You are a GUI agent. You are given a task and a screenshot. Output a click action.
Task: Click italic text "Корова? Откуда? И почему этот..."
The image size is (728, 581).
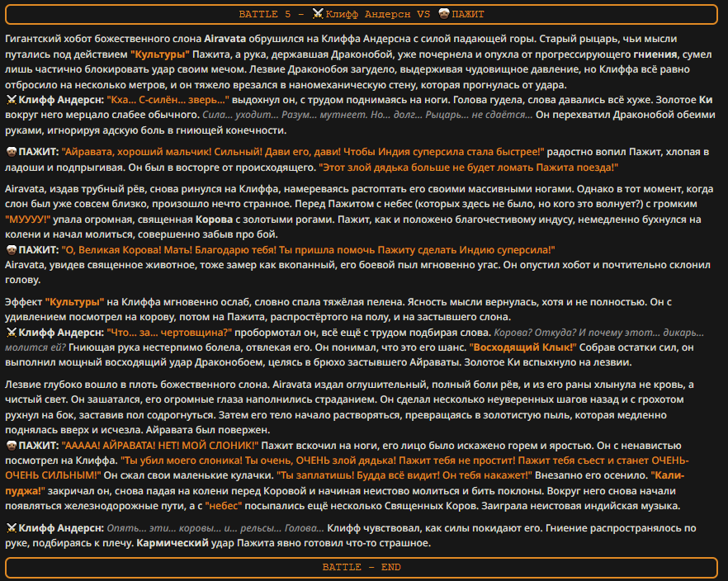(578, 333)
